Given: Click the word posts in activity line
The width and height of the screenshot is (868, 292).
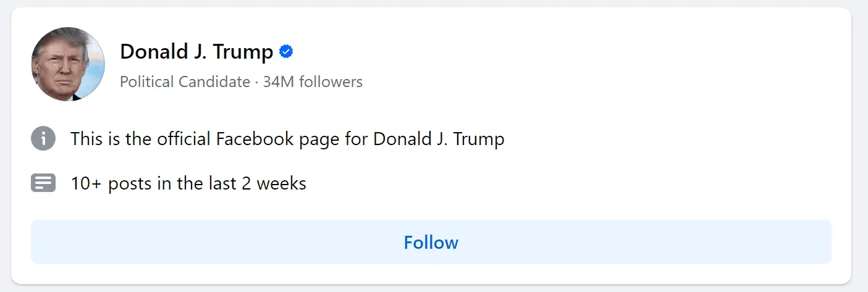Looking at the screenshot, I should coord(129,183).
